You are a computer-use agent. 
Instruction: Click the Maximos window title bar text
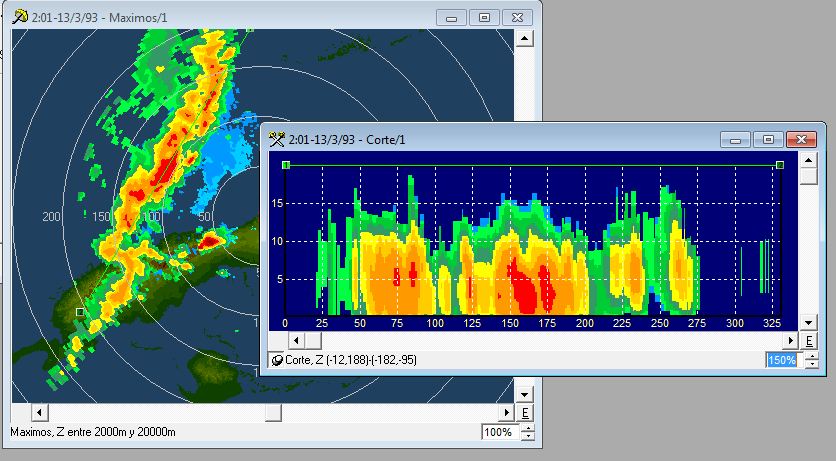99,18
